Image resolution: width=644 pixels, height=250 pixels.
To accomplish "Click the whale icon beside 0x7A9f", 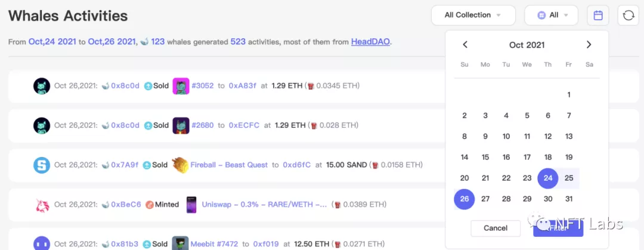I will (106, 165).
